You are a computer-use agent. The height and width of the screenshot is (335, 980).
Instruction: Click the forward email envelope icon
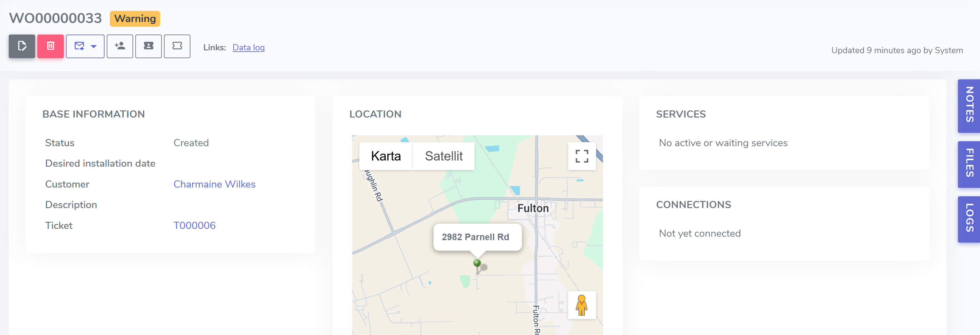(79, 46)
